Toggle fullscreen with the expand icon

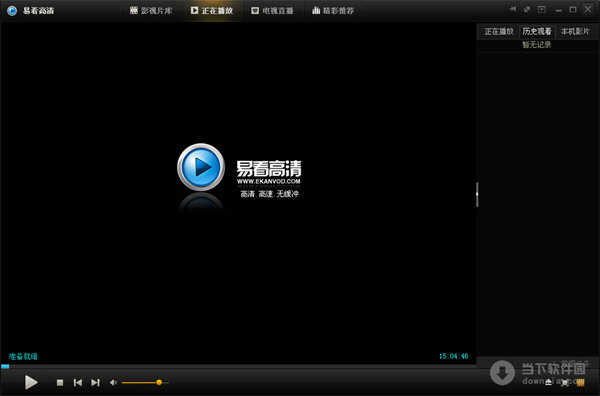point(565,382)
